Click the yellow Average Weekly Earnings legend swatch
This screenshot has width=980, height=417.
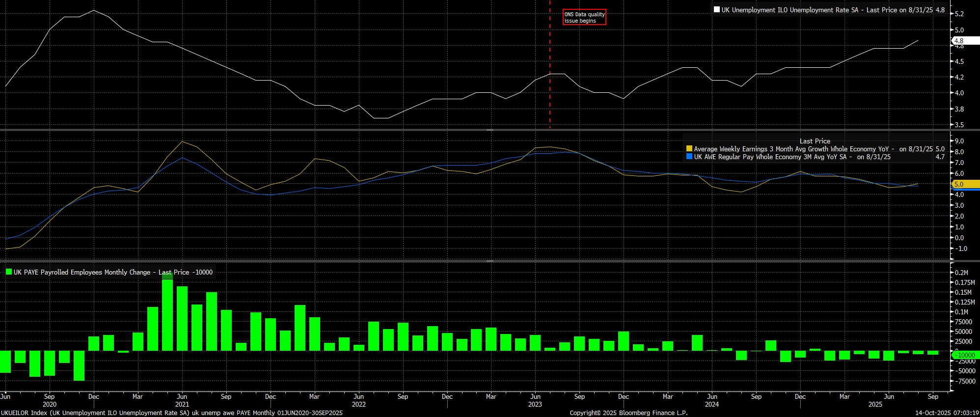tap(689, 149)
